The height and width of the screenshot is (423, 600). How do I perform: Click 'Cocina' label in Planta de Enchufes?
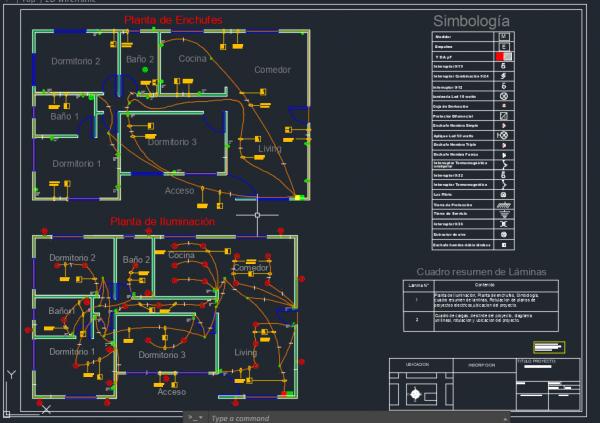click(x=192, y=59)
